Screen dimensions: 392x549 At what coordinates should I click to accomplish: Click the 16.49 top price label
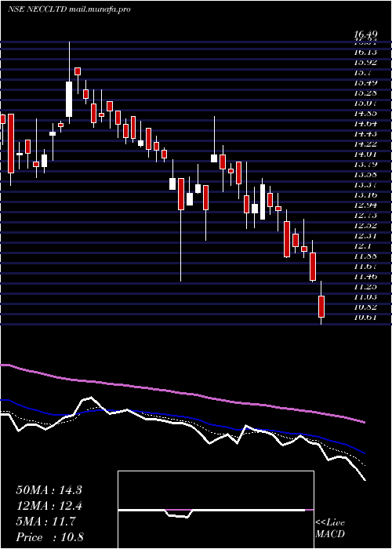point(365,35)
